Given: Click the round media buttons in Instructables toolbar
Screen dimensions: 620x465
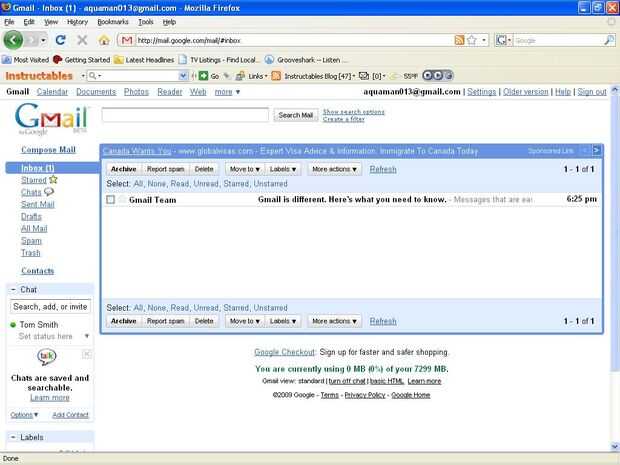Looking at the screenshot, I should (x=437, y=76).
